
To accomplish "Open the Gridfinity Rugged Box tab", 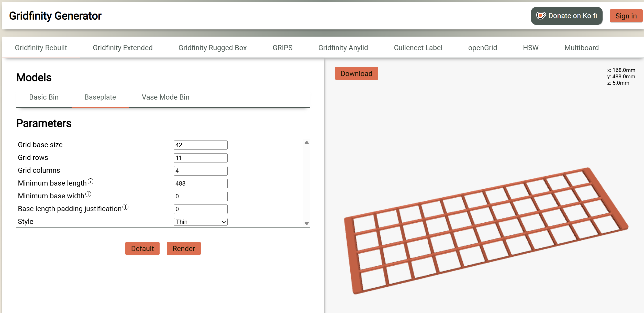I will [213, 48].
